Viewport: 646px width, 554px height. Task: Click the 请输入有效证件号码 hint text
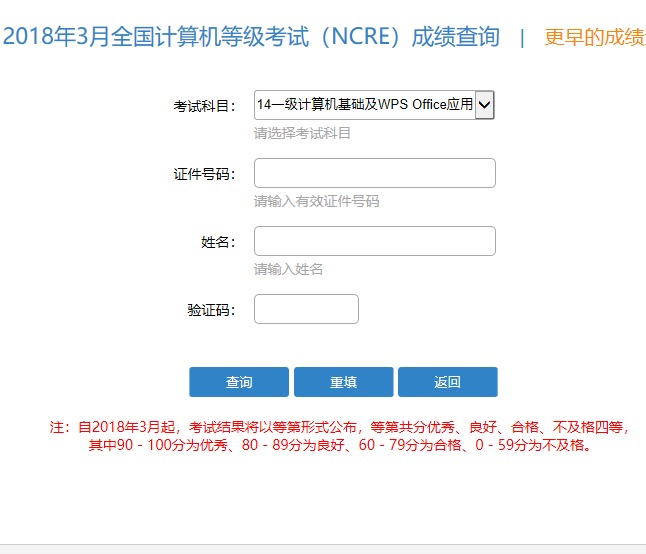coord(316,201)
